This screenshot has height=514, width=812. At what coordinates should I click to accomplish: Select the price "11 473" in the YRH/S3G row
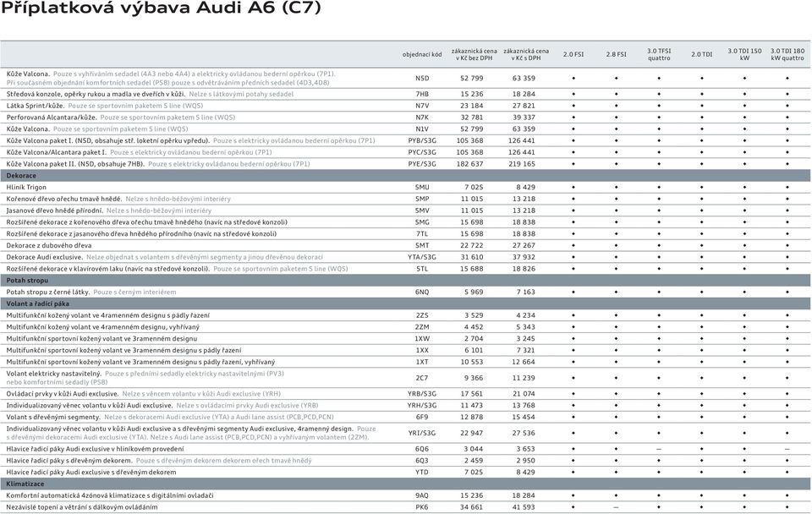coord(472,405)
